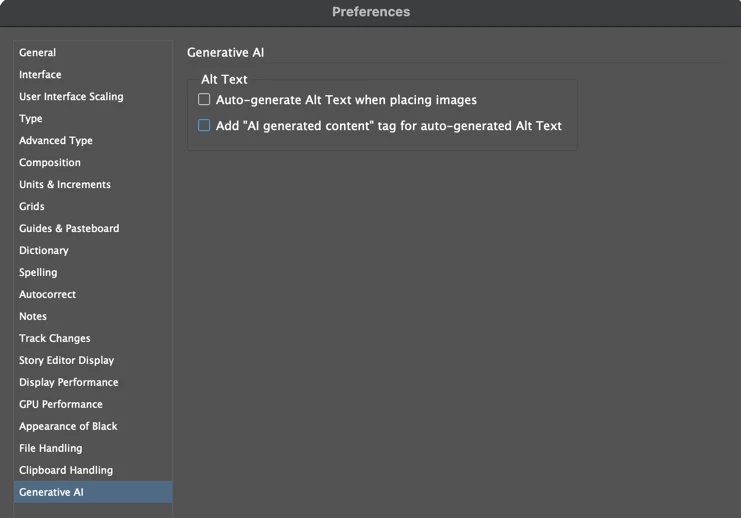Select Spelling in the preferences list
The width and height of the screenshot is (741, 518).
pyautogui.click(x=38, y=273)
